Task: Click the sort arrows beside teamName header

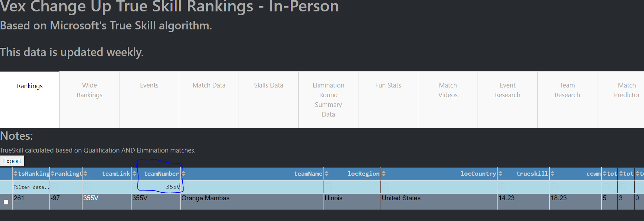Action: (184, 174)
